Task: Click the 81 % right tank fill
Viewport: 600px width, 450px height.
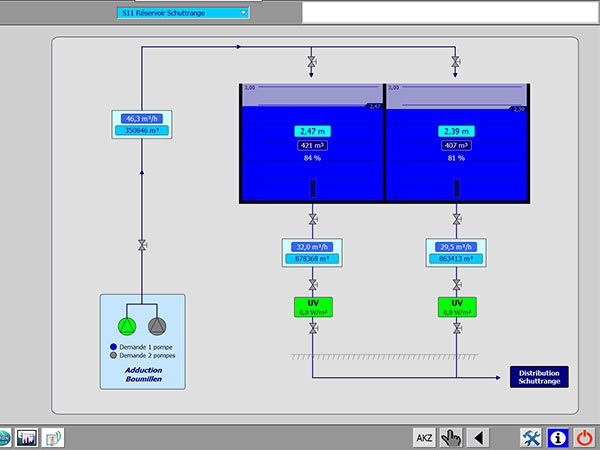Action: [456, 158]
